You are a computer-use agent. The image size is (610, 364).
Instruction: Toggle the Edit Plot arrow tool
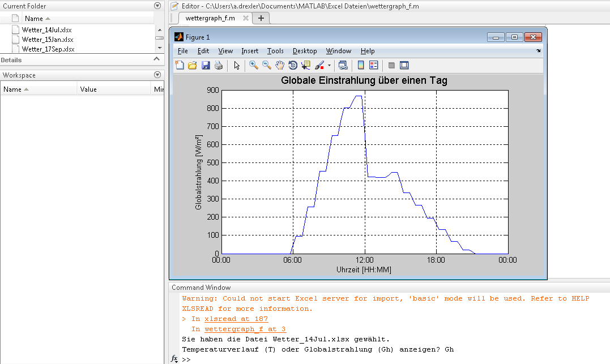(x=237, y=66)
